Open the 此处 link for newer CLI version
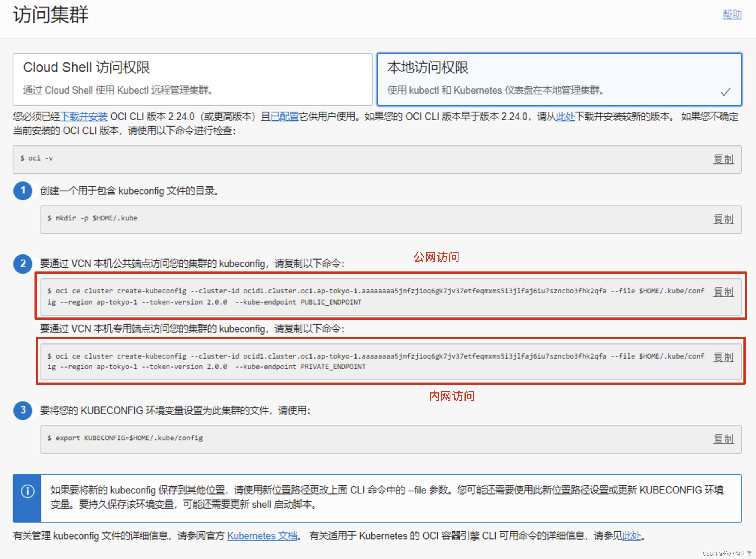756x559 pixels. tap(565, 116)
